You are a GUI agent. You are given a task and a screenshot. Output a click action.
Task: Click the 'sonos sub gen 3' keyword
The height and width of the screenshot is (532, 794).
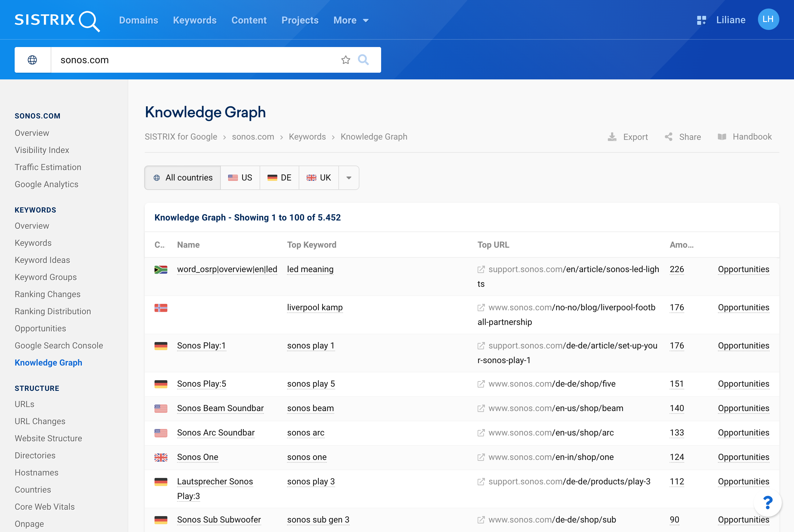(x=318, y=520)
